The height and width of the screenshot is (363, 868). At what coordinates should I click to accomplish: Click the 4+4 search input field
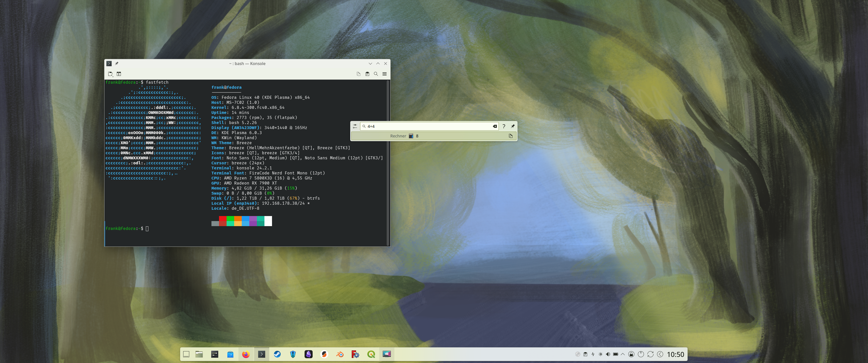(x=428, y=126)
